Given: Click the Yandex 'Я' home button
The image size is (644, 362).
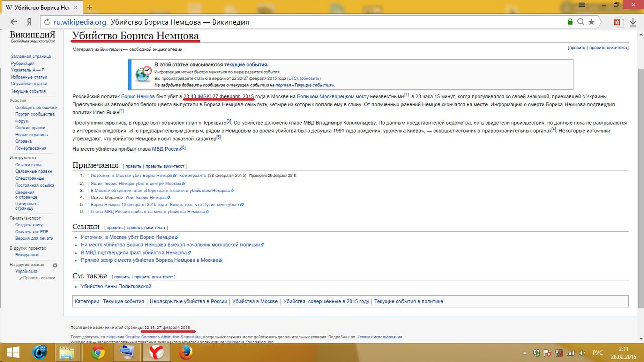Looking at the screenshot, I should click(29, 22).
